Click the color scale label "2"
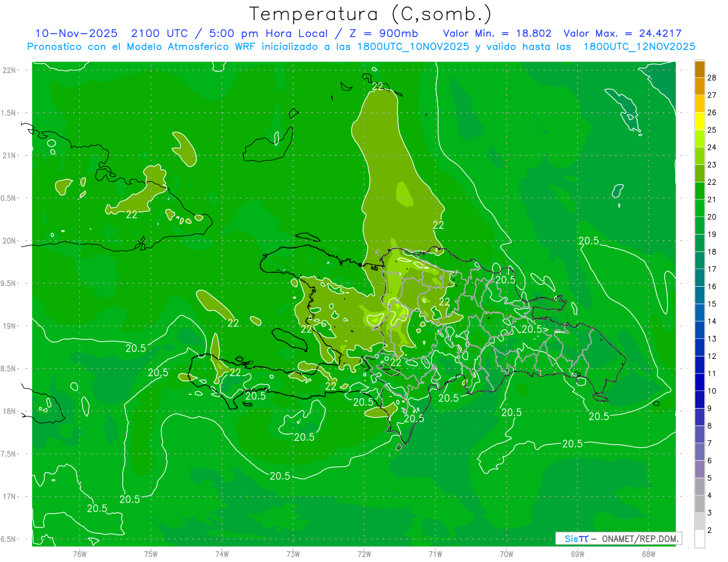The width and height of the screenshot is (728, 562). (710, 530)
